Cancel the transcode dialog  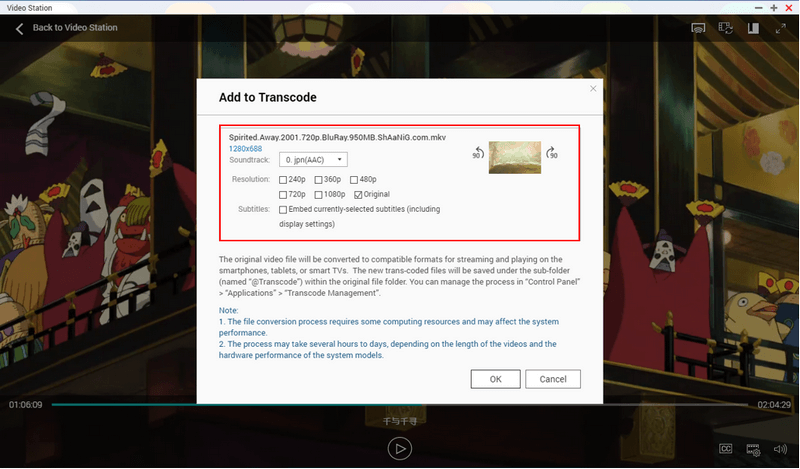coord(553,379)
